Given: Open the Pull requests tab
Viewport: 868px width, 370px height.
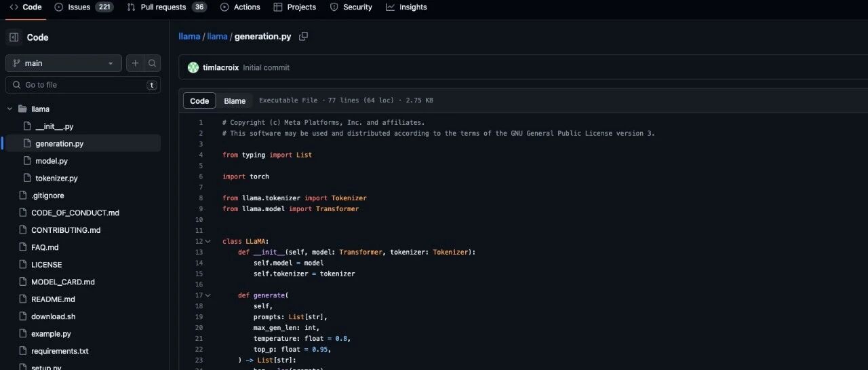Looking at the screenshot, I should (167, 7).
